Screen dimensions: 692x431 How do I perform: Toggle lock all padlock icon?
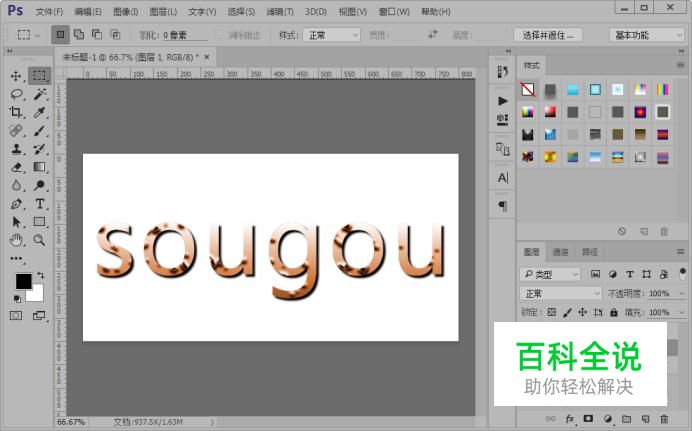point(614,312)
